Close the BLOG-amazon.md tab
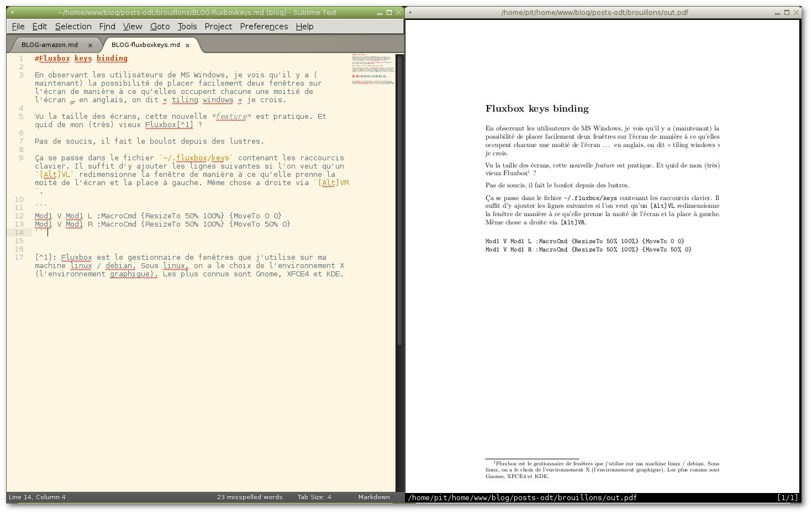Image resolution: width=812 pixels, height=514 pixels. click(x=90, y=45)
